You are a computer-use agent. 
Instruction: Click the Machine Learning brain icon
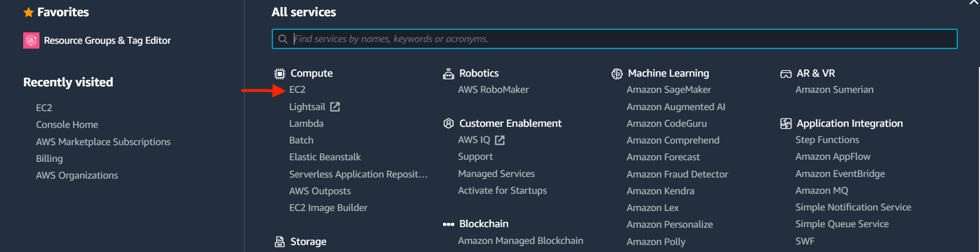pyautogui.click(x=617, y=74)
